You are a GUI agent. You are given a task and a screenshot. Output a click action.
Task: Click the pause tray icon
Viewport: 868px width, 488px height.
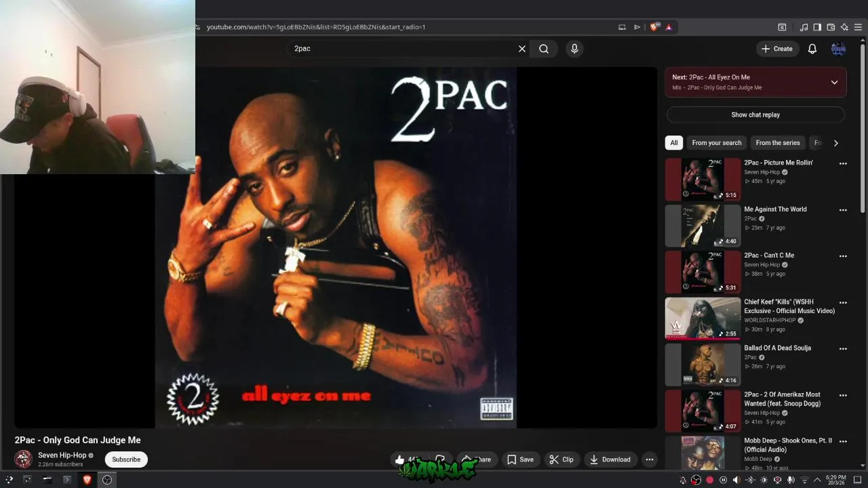coord(723,480)
